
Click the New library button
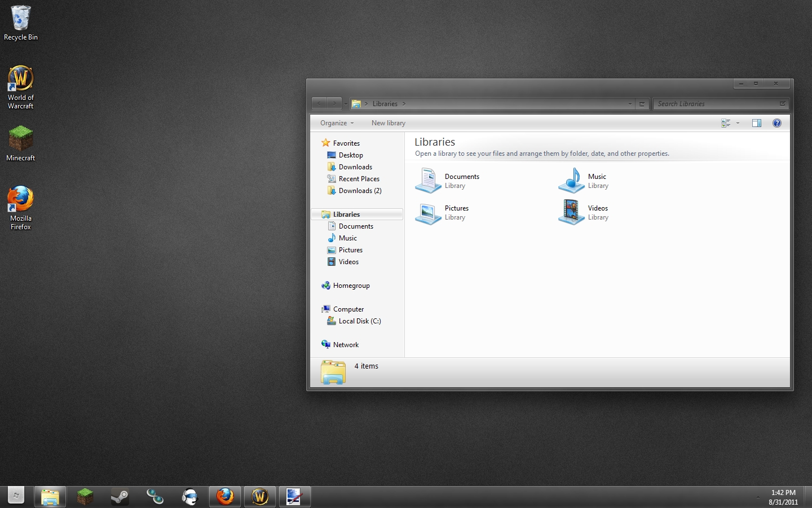(x=388, y=123)
